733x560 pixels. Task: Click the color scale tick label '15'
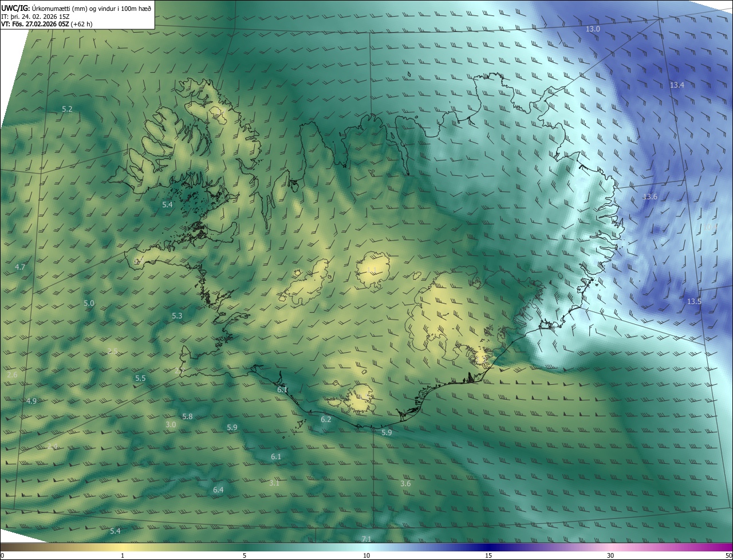pyautogui.click(x=488, y=555)
